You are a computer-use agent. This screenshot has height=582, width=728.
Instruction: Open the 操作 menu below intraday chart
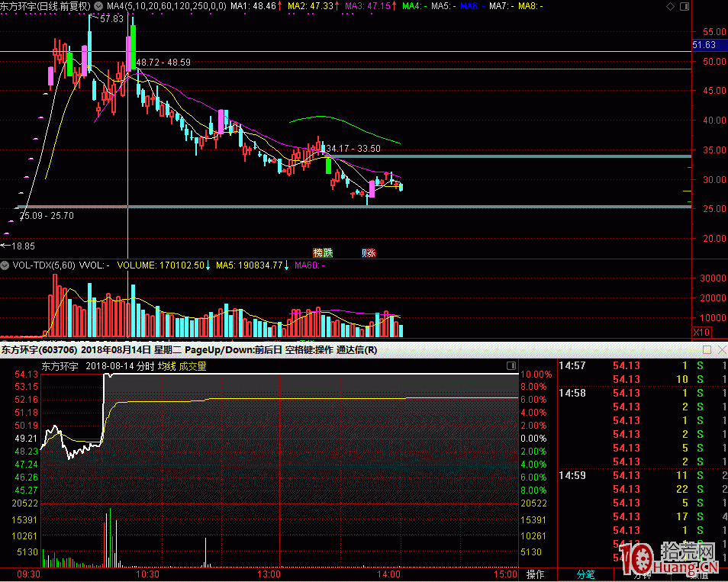[x=536, y=574]
